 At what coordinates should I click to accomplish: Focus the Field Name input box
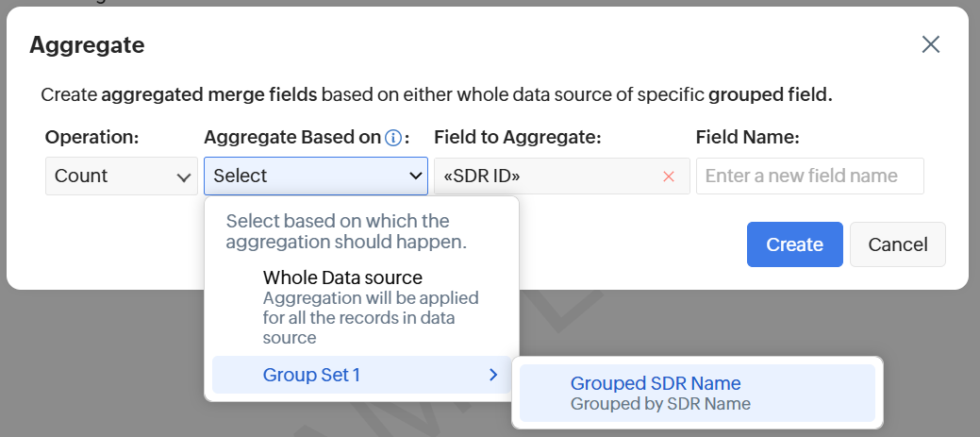click(809, 176)
